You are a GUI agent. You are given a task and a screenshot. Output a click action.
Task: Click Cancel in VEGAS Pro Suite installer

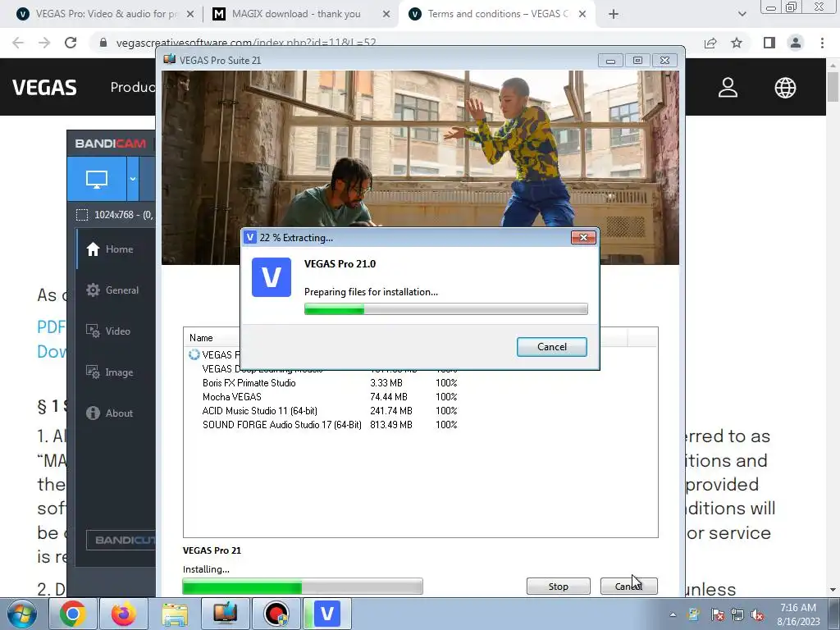pyautogui.click(x=628, y=586)
